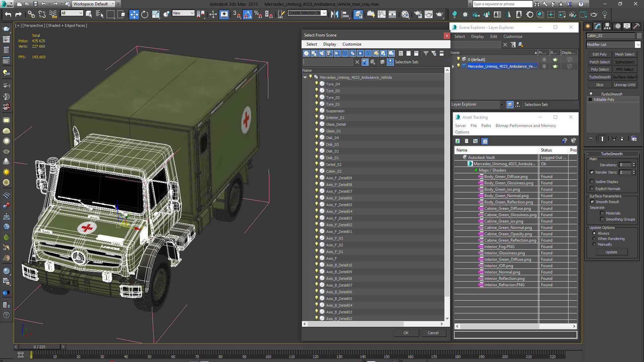
Task: Select the Manually update option
Action: click(594, 244)
